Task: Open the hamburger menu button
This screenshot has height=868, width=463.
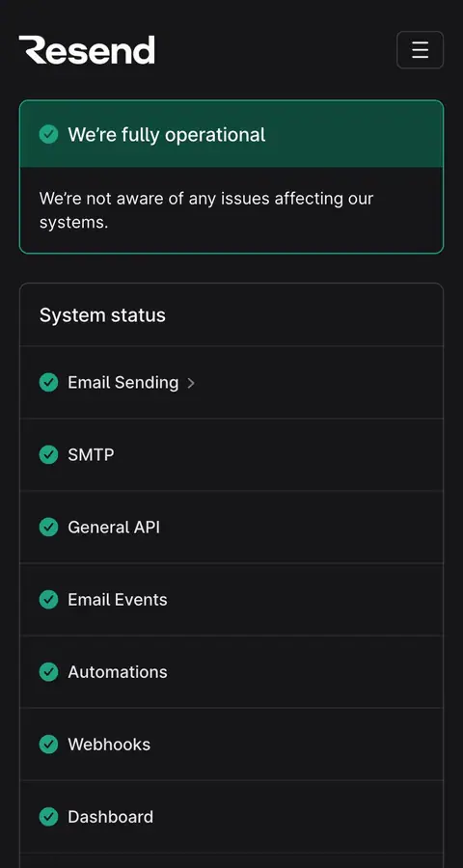Action: (420, 50)
